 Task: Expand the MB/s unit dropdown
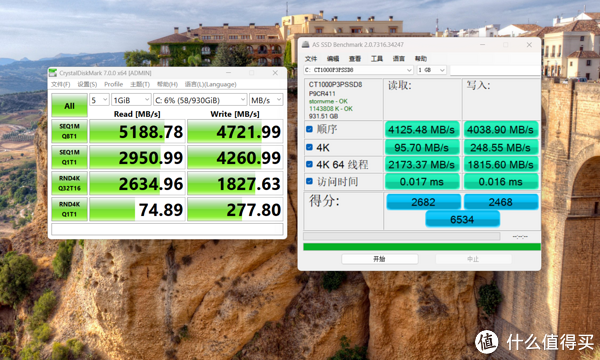coord(266,100)
